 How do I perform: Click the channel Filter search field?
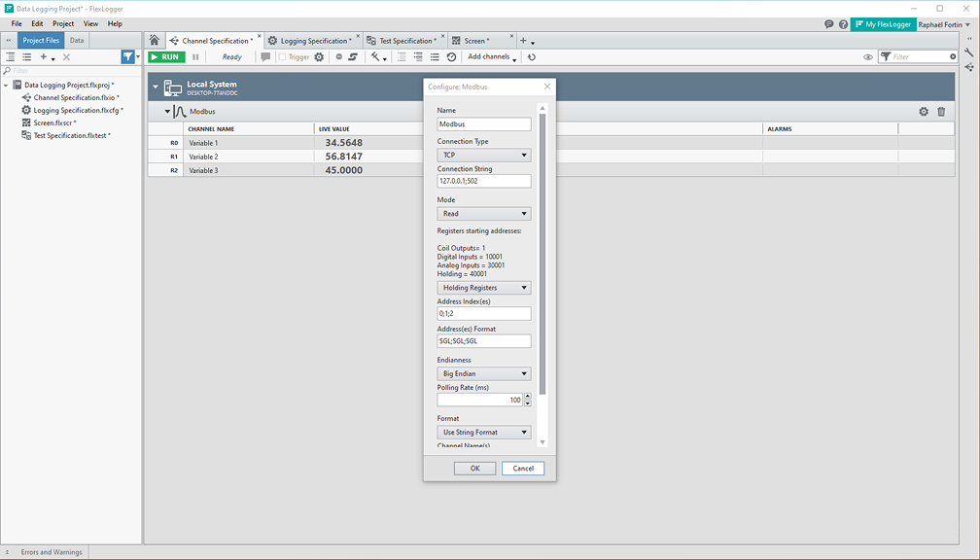918,56
